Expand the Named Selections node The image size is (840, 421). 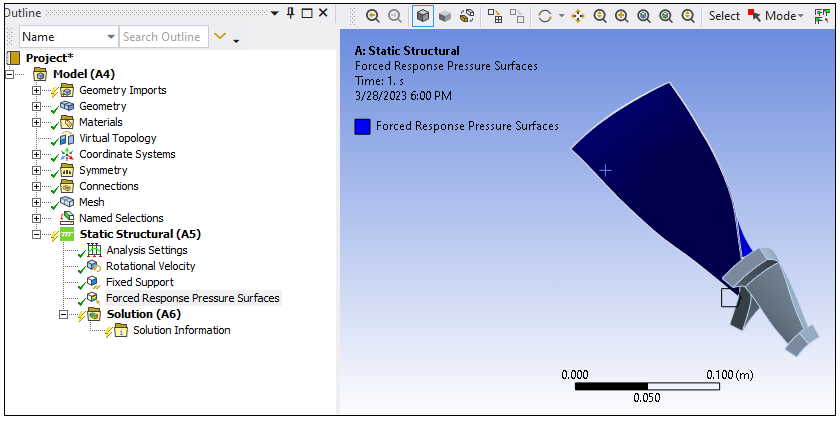click(36, 219)
